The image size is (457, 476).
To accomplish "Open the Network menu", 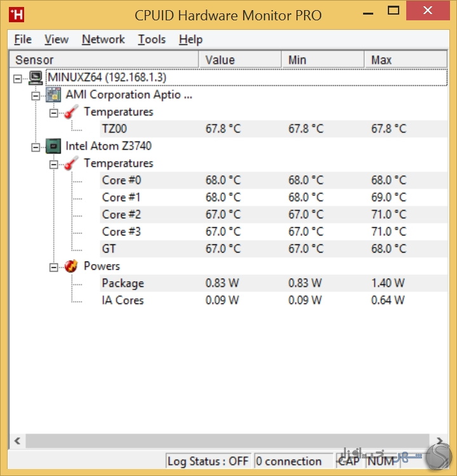I will click(x=103, y=39).
